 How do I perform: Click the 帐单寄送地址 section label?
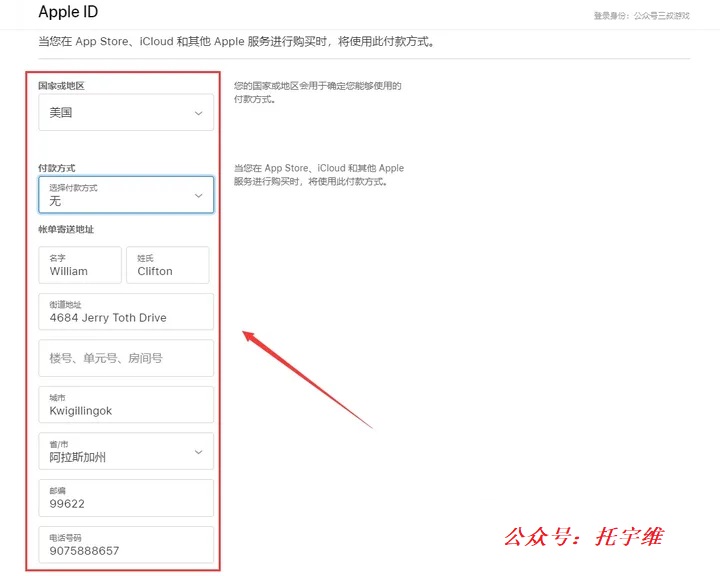tap(66, 229)
